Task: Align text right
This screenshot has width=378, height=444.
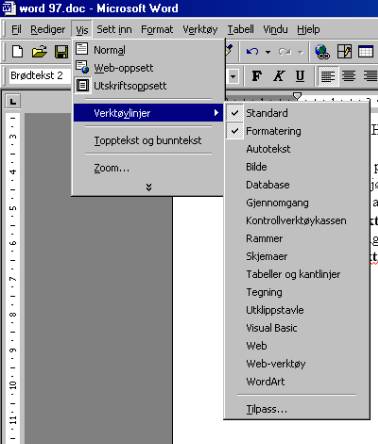Action: point(370,76)
